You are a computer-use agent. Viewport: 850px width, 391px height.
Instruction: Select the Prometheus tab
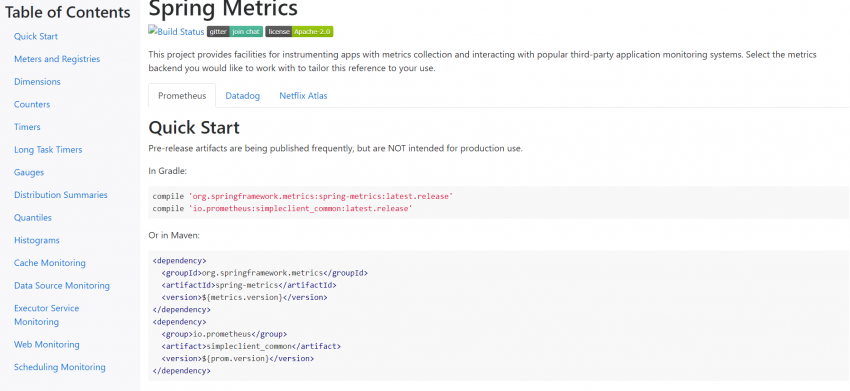pos(182,95)
